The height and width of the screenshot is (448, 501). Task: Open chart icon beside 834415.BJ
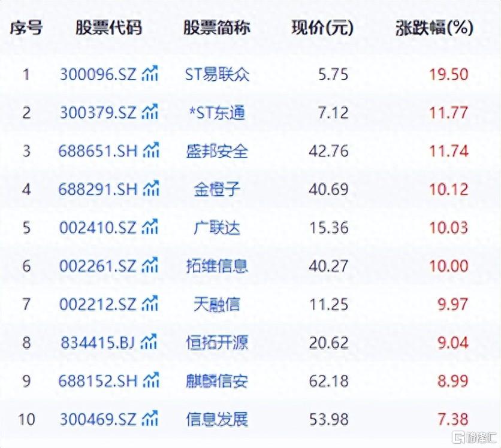[x=149, y=341]
